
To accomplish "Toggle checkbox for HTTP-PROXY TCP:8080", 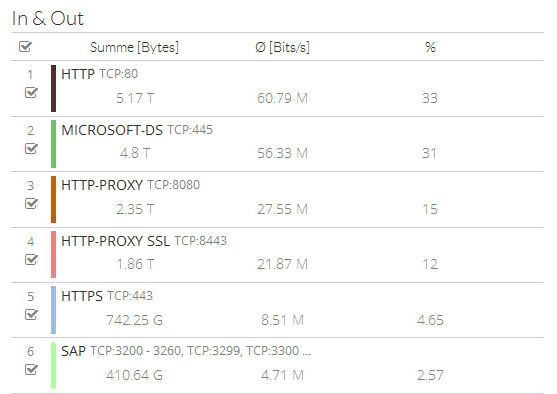I will 31,203.
